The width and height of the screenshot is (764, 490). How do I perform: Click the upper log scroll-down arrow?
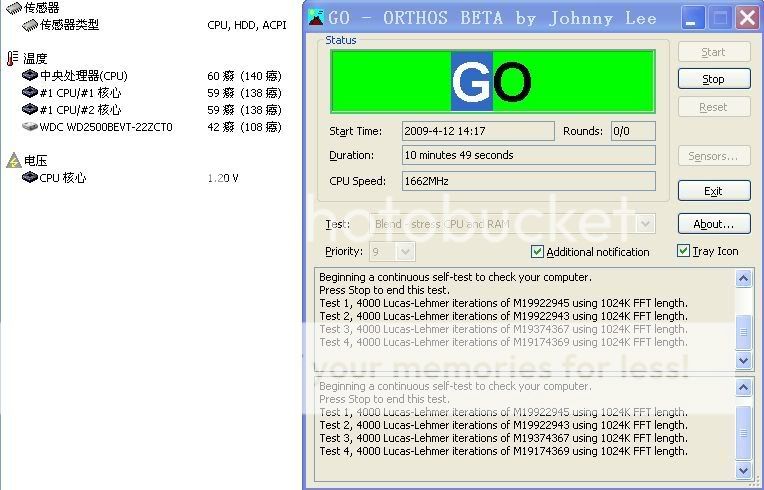click(x=744, y=360)
